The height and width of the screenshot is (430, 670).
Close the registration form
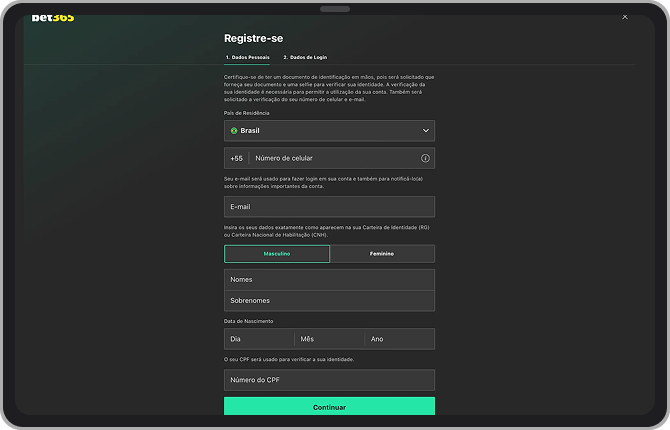point(625,17)
